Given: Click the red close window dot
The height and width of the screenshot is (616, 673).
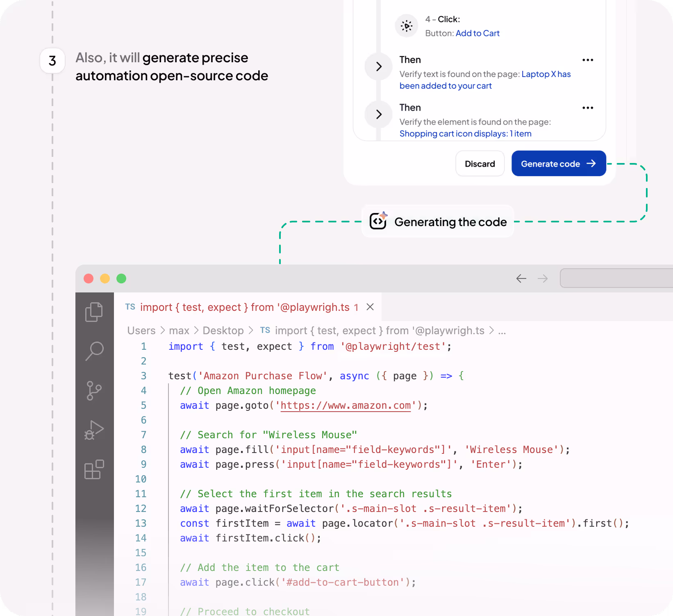Looking at the screenshot, I should tap(89, 279).
